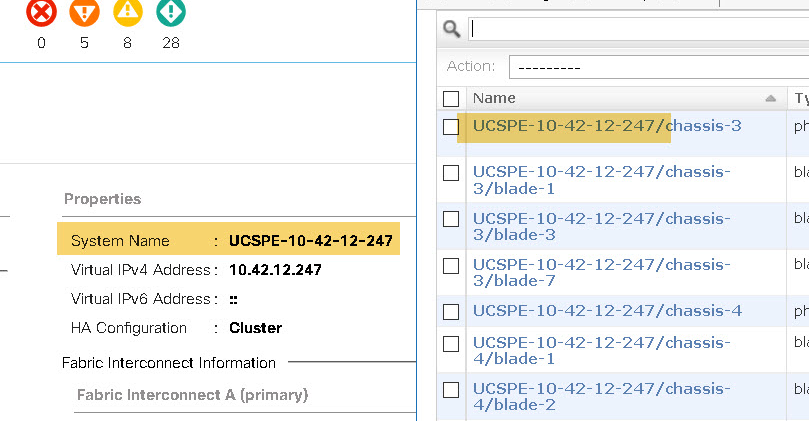
Task: Click the orange major faults icon
Action: (x=85, y=12)
